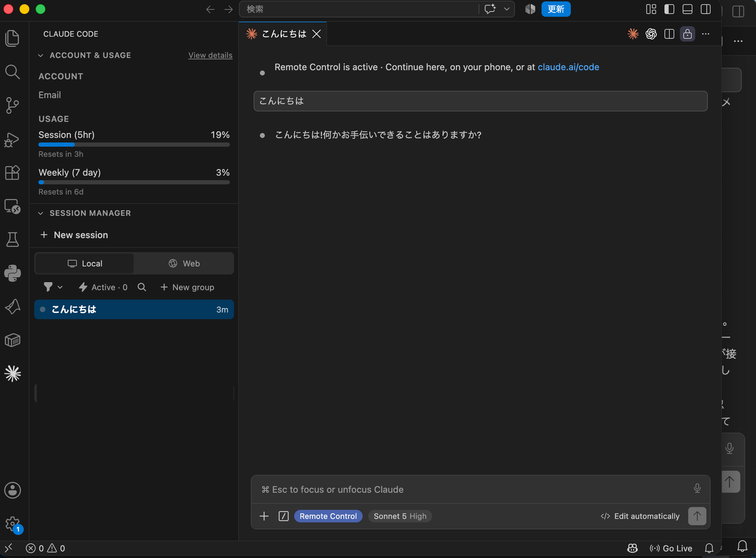Open the Python view in activity bar
756x558 pixels.
coord(13,273)
